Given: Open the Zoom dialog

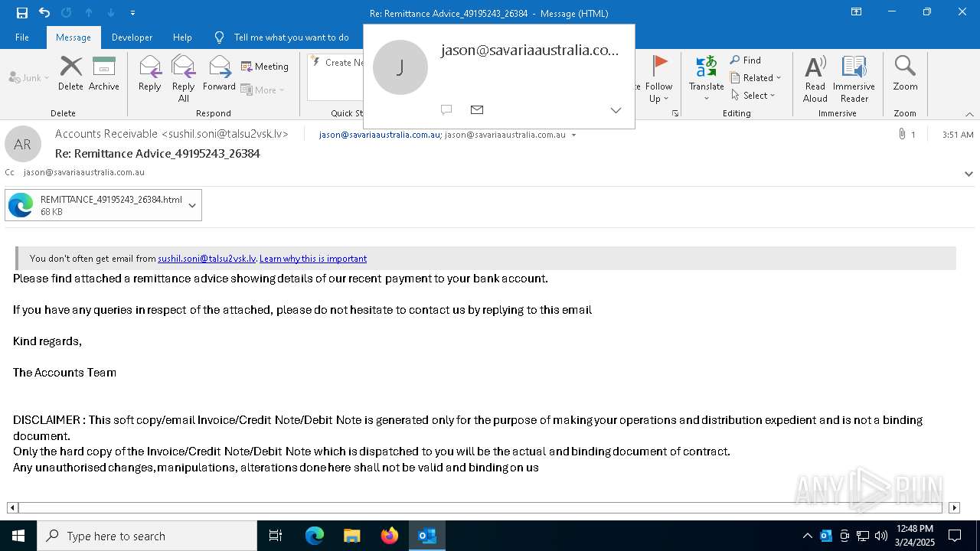Looking at the screenshot, I should pos(905,73).
